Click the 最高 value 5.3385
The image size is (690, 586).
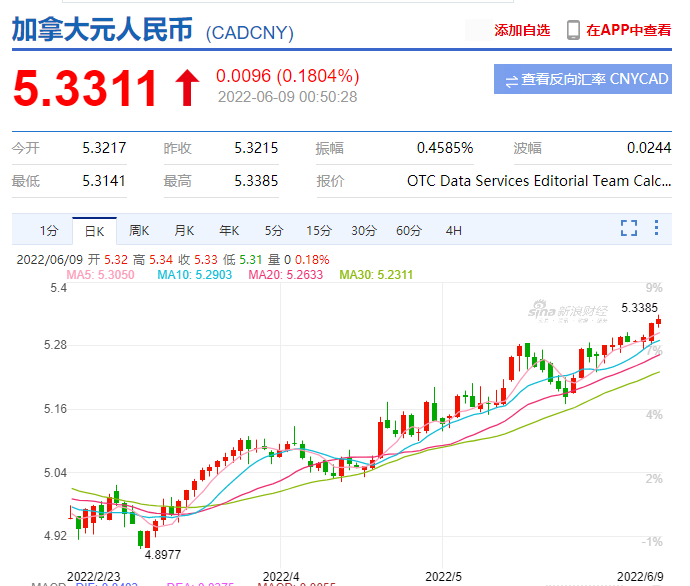click(256, 181)
